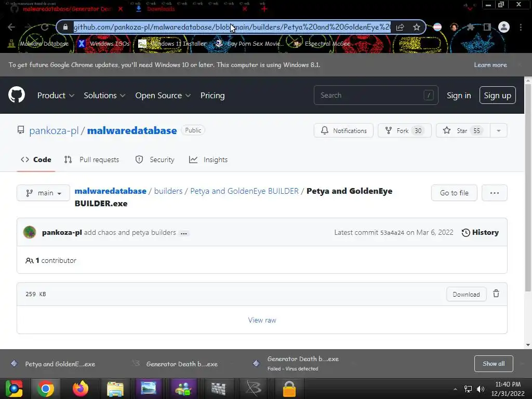
Task: Fork the repository with the Fork button
Action: (x=404, y=130)
